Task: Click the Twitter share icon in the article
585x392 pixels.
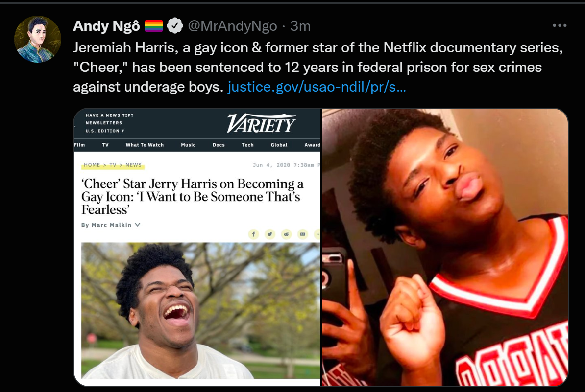Action: click(270, 234)
